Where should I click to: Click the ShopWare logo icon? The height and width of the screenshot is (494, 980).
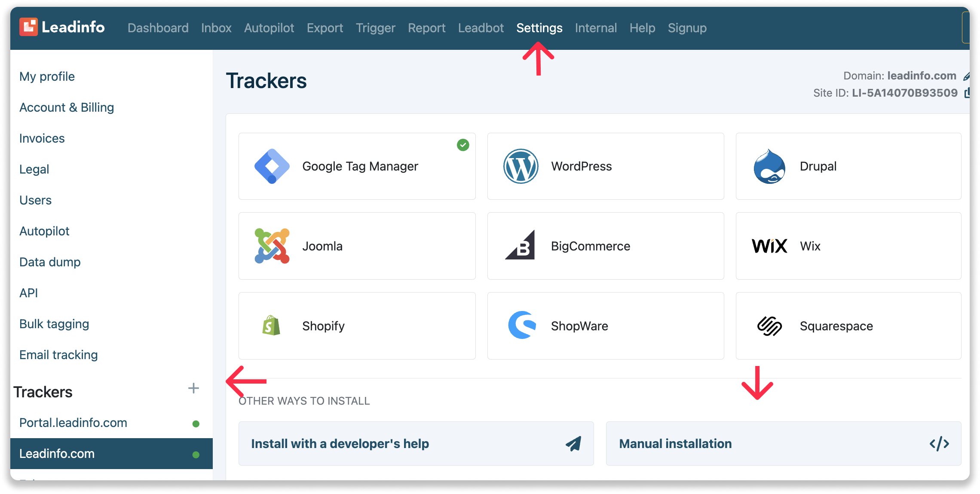point(522,325)
